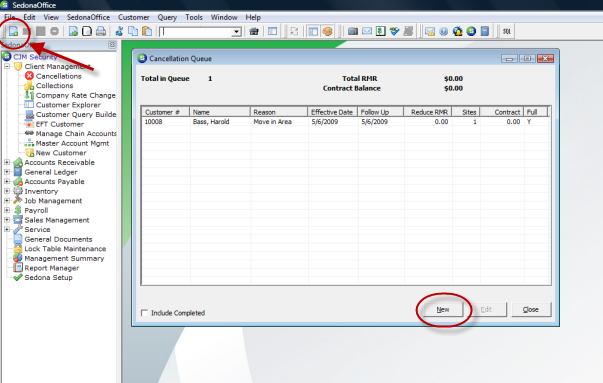
Task: Open the blue question mark help icon
Action: coord(443,31)
